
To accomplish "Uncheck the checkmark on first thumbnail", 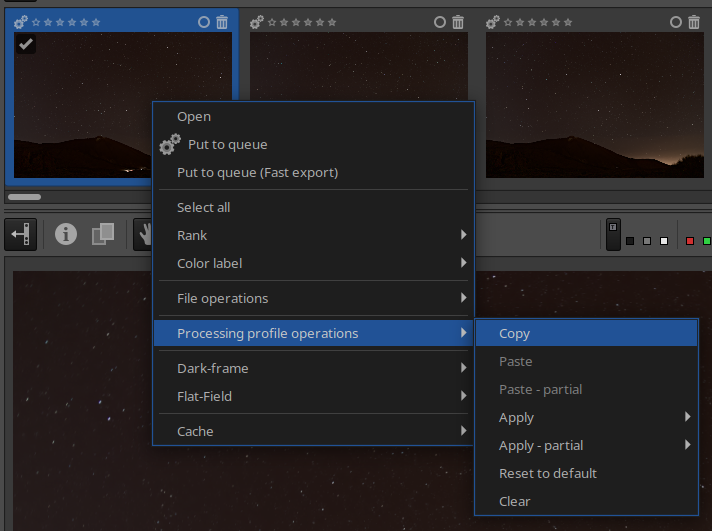I will pyautogui.click(x=26, y=44).
